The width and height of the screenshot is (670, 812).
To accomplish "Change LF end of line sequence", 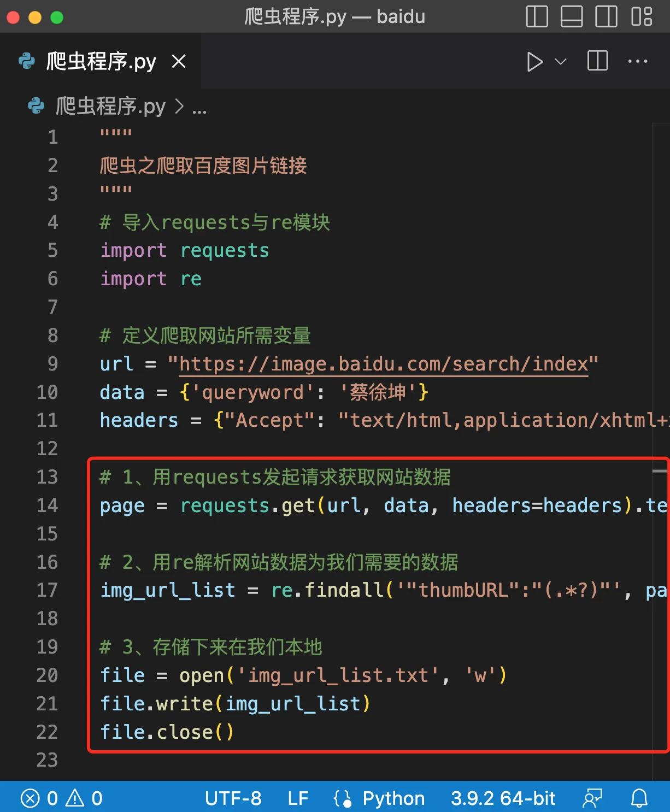I will point(298,798).
